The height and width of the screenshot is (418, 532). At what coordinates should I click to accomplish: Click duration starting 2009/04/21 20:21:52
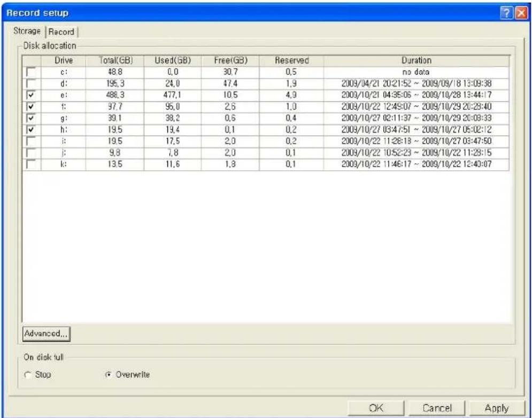pyautogui.click(x=417, y=83)
